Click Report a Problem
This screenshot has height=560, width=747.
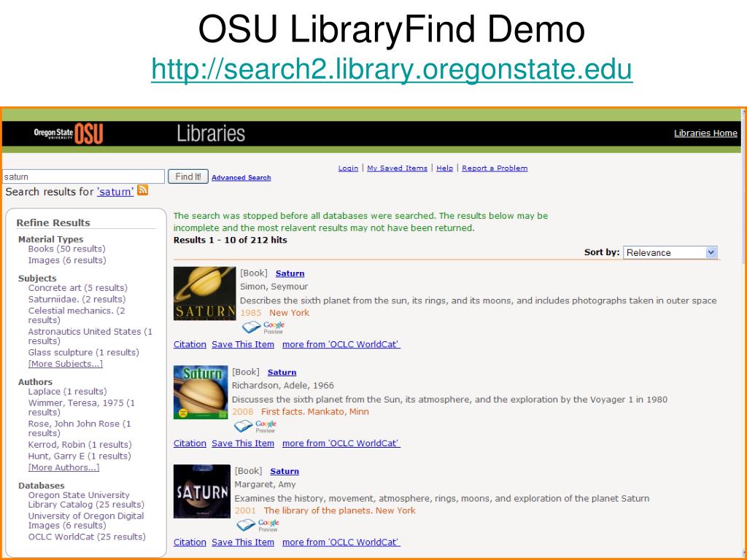[x=495, y=168]
